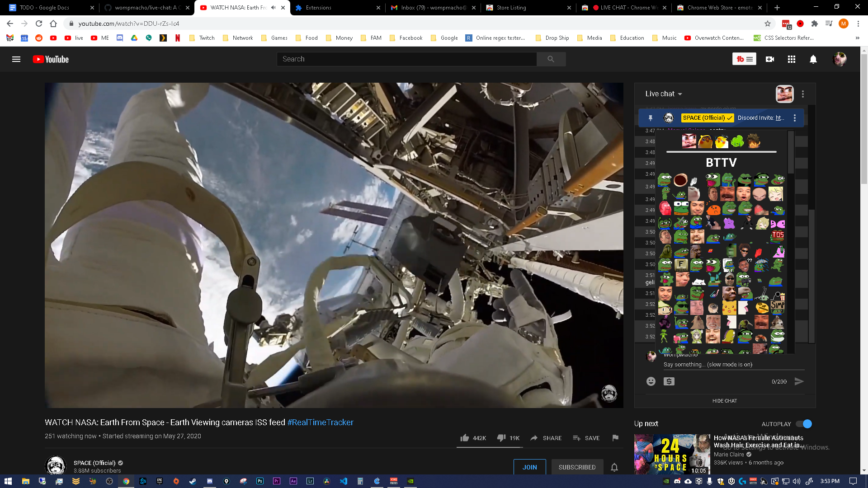Toggle channel notification bell beside Subscribed

[x=614, y=467]
